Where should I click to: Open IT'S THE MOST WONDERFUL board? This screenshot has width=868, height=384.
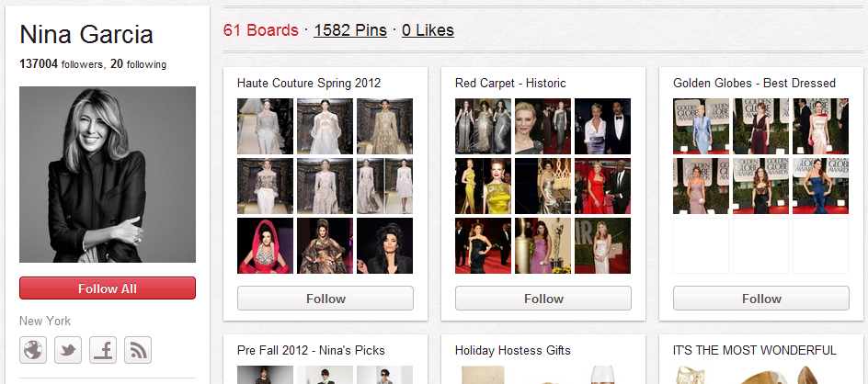pyautogui.click(x=755, y=350)
